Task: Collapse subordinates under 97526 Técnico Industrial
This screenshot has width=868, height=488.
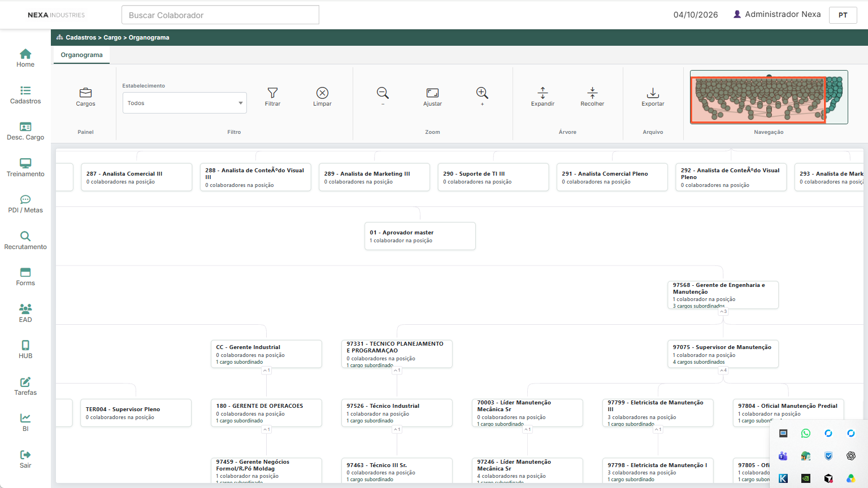Action: click(397, 429)
